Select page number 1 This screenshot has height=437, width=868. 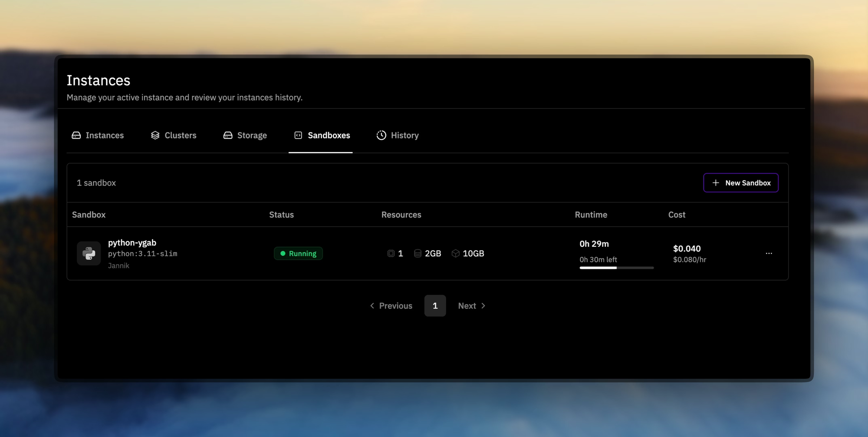(x=435, y=306)
